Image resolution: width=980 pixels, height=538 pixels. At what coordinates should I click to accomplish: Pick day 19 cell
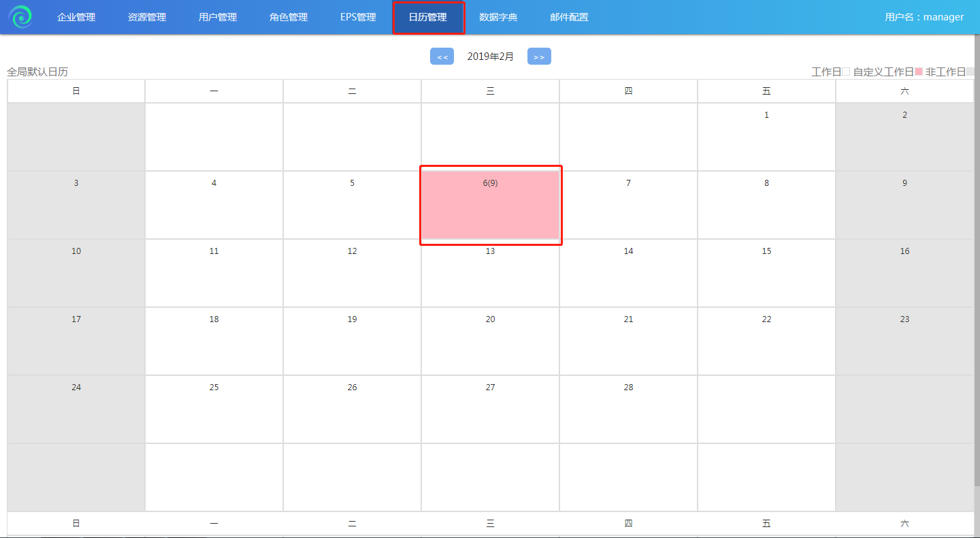[x=352, y=341]
